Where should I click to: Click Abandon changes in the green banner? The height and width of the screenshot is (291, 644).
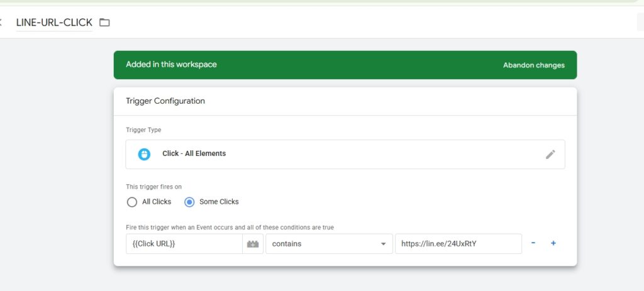(x=533, y=65)
